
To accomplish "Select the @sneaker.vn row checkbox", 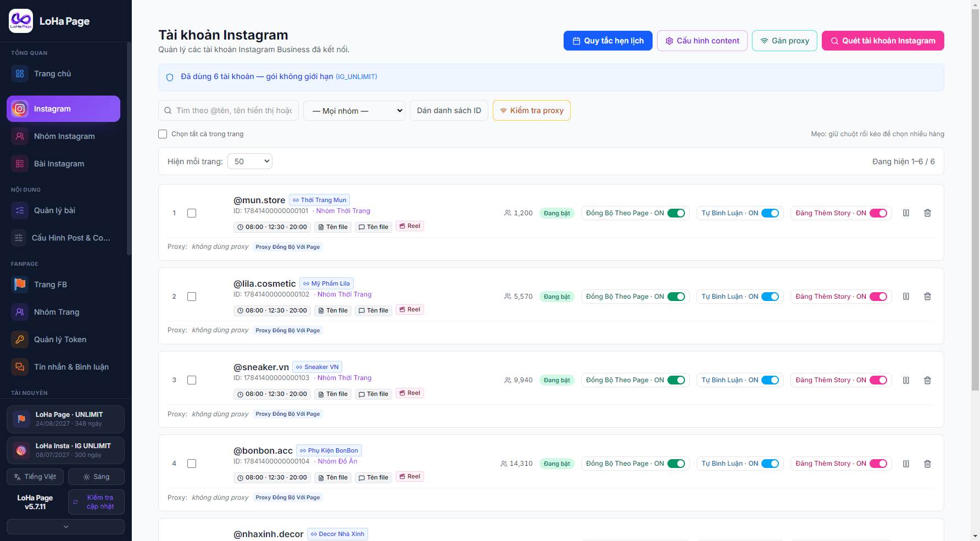I will pyautogui.click(x=192, y=380).
